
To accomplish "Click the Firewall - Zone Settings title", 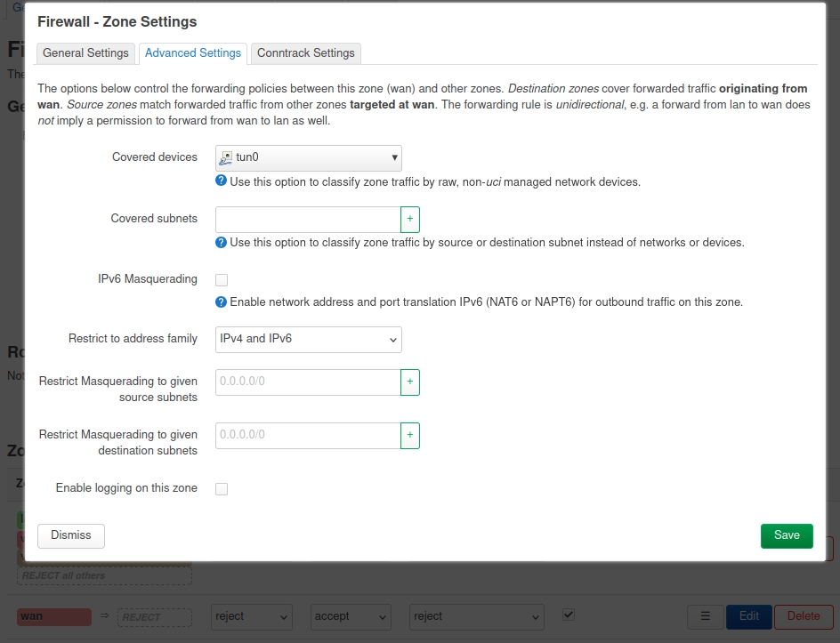I will coord(117,22).
